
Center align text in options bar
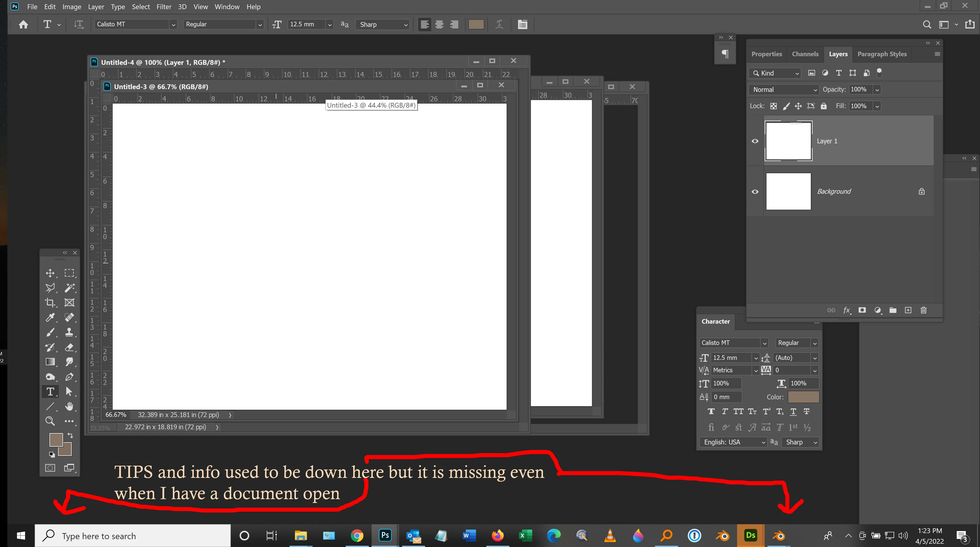[439, 24]
